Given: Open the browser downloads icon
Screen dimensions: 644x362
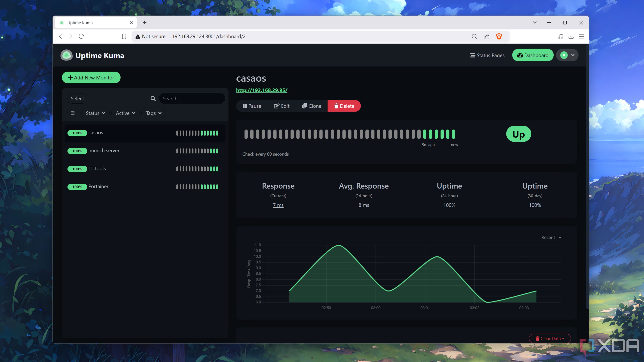Looking at the screenshot, I should pos(571,37).
